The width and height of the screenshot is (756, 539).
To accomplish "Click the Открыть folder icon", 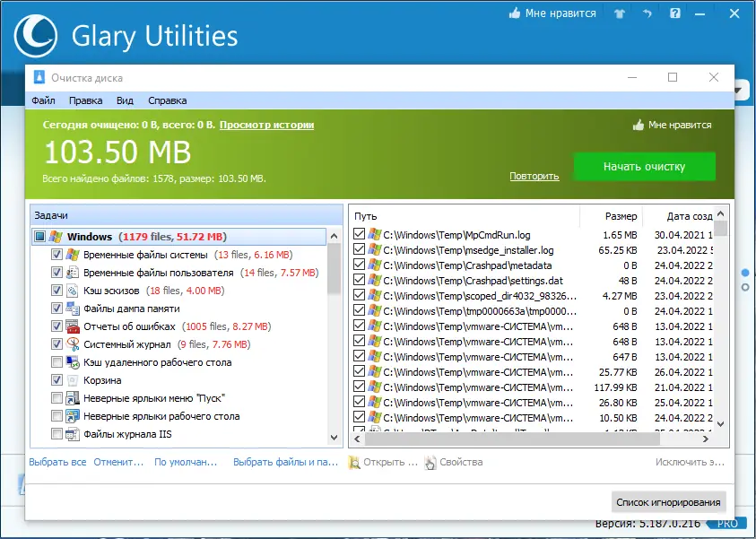I will coord(354,463).
